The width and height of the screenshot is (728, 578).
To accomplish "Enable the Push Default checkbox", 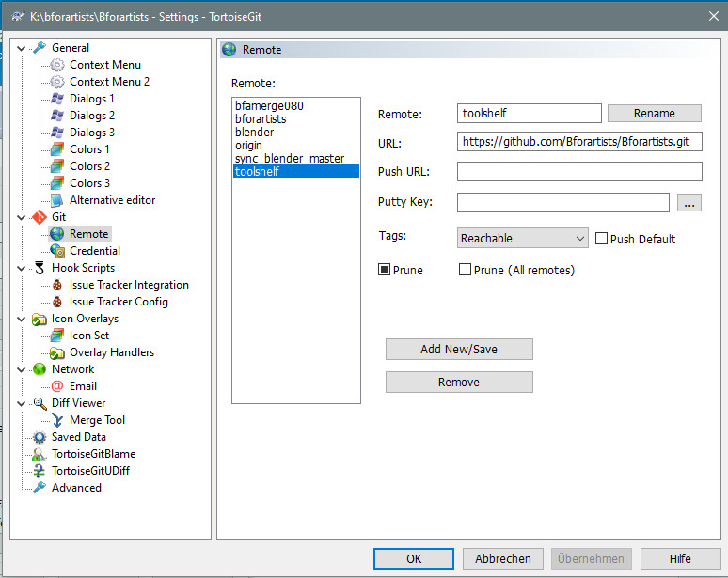I will [x=602, y=239].
